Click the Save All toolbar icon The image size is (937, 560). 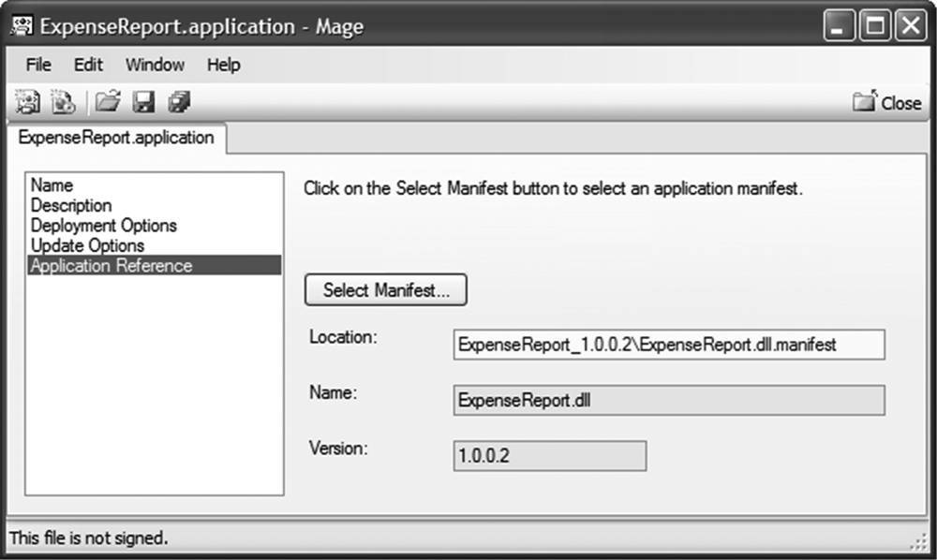point(179,102)
